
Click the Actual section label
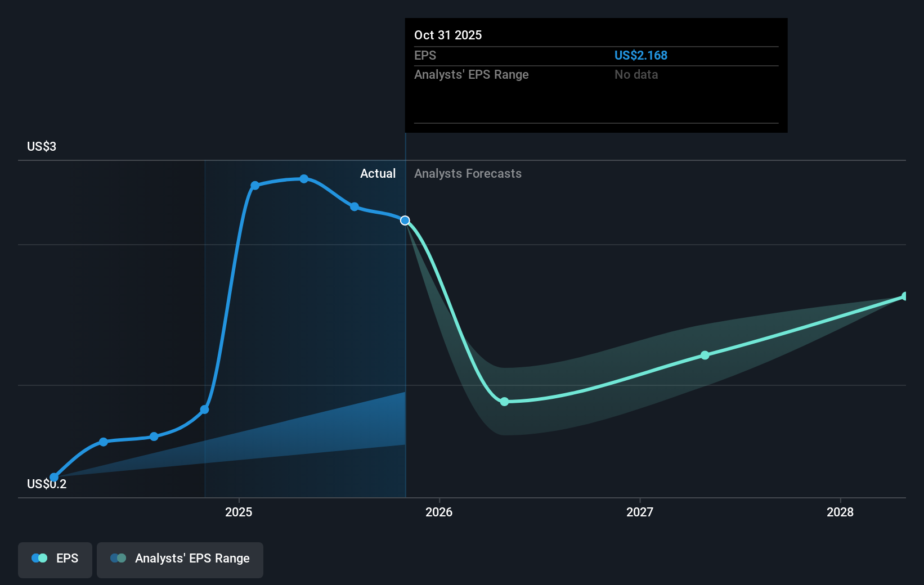378,173
